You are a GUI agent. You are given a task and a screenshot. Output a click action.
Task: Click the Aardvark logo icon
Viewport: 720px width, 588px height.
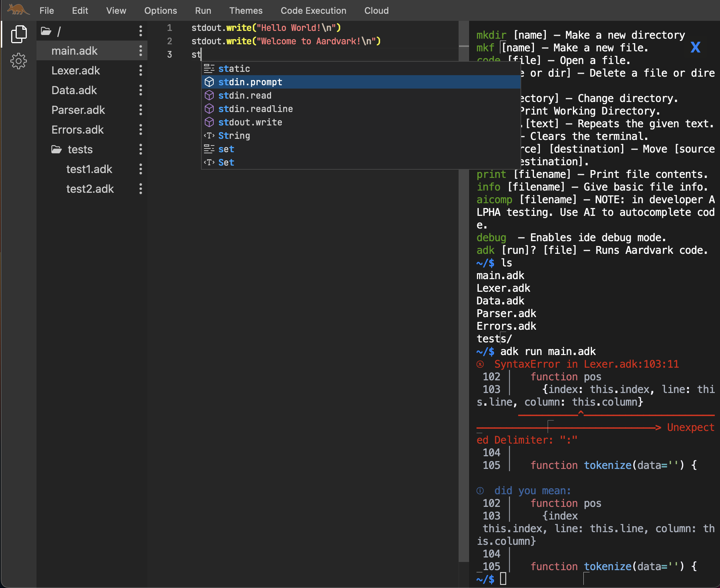coord(18,10)
